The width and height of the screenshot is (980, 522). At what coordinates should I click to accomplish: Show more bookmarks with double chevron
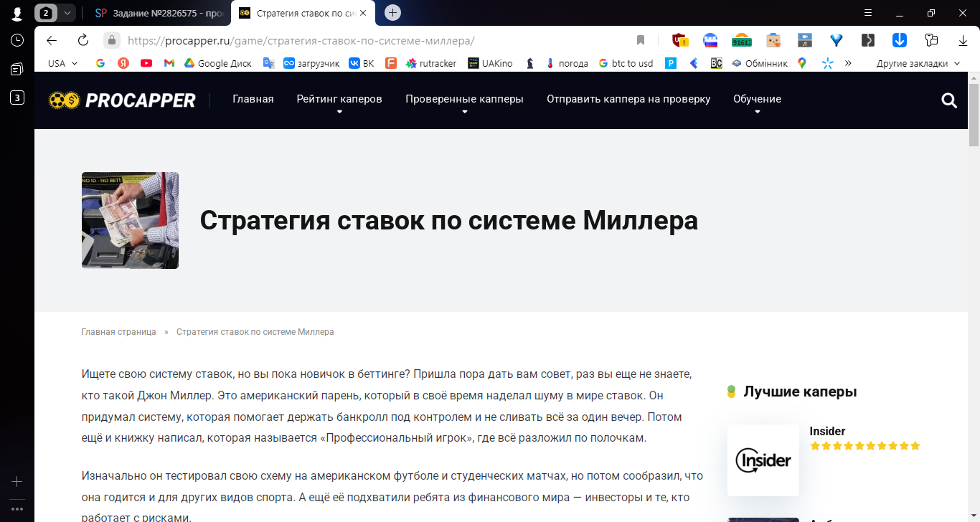[x=848, y=63]
